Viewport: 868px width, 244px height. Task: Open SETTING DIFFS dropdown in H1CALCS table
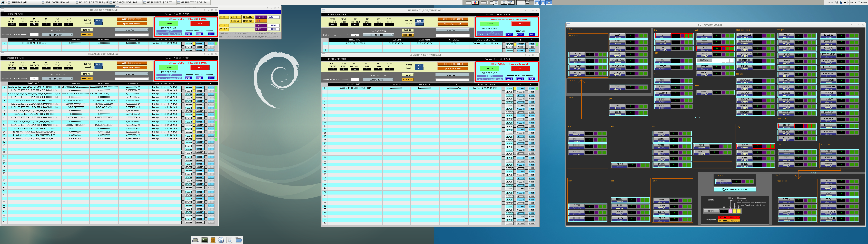(x=57, y=78)
